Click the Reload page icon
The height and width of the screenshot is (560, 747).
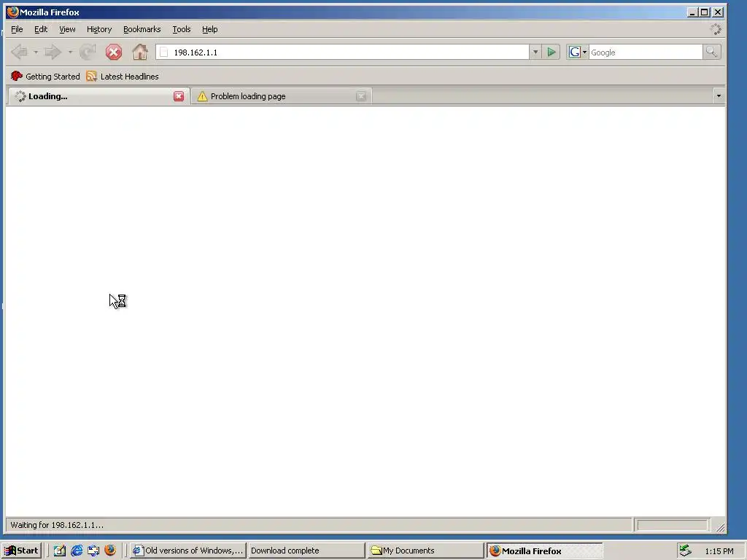(x=88, y=52)
